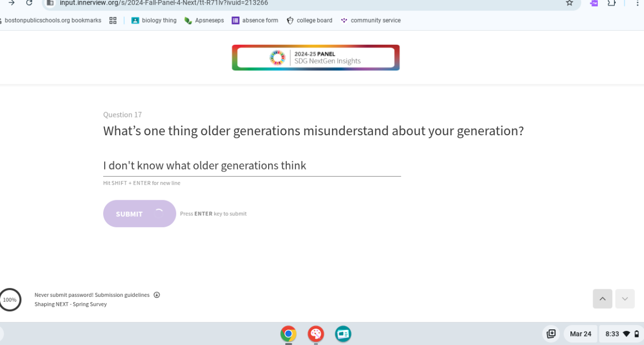644x345 pixels.
Task: Submit the survey answer
Action: (139, 214)
